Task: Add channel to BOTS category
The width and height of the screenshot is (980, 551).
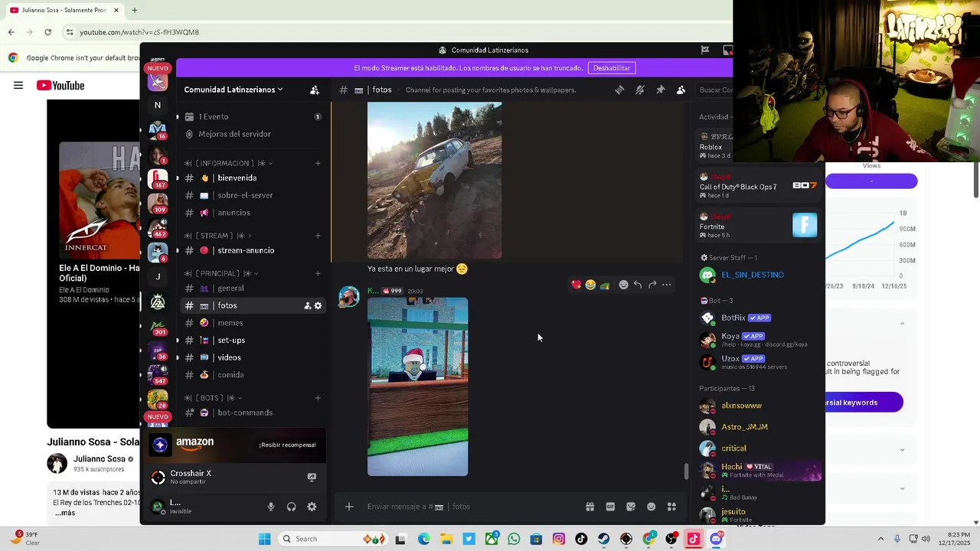Action: click(318, 398)
